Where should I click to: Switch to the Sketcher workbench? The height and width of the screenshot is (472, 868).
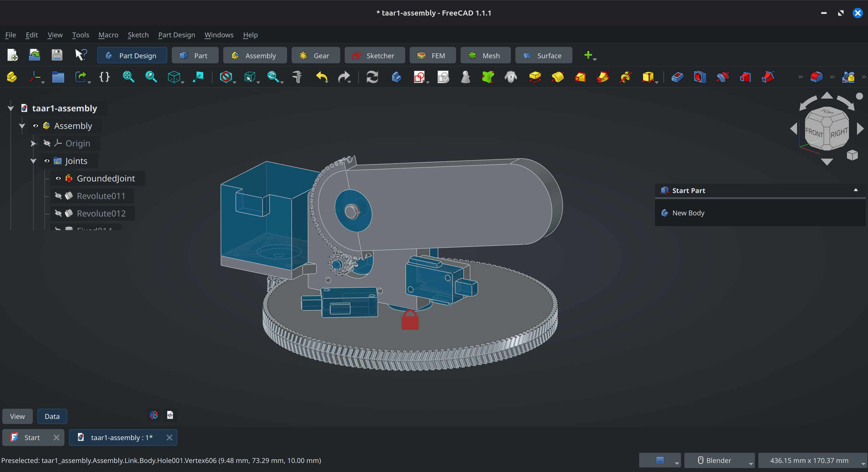(x=375, y=55)
